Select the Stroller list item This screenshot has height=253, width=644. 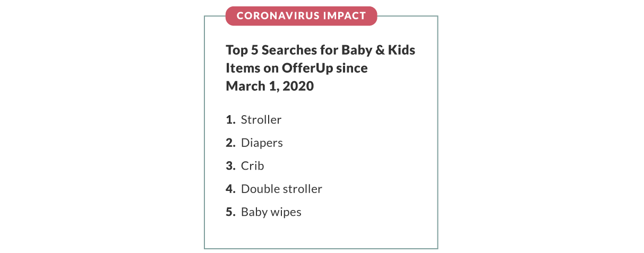coord(261,120)
